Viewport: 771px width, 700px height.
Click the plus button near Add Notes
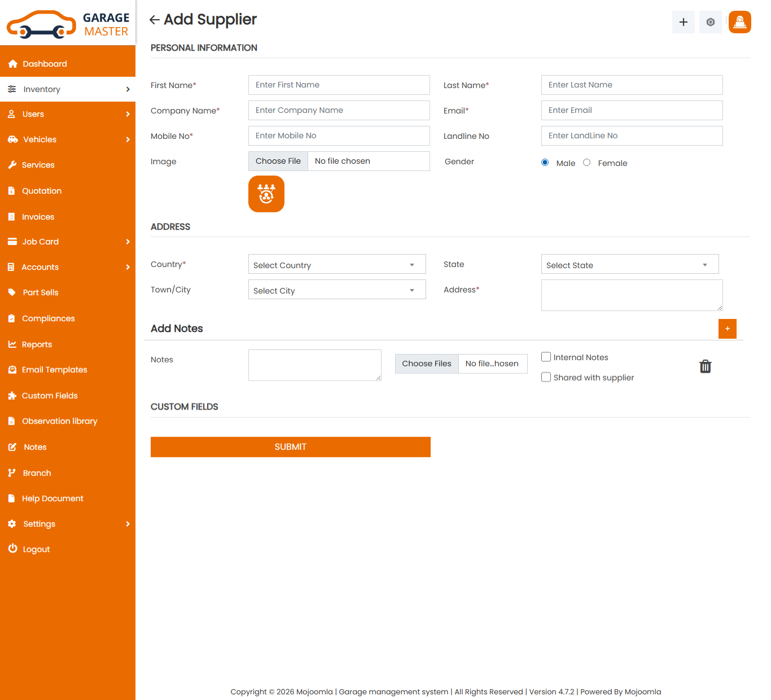[x=728, y=329]
